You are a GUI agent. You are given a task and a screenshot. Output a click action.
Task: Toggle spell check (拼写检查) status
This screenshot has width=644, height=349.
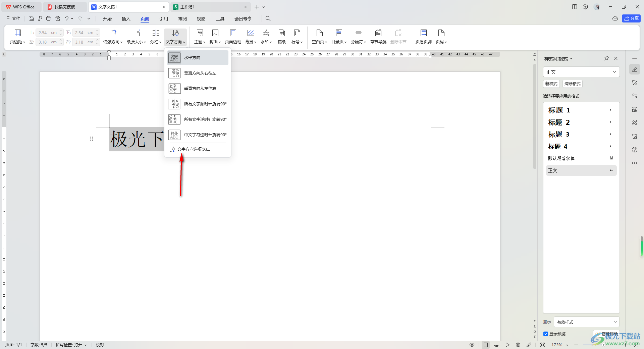pos(71,345)
